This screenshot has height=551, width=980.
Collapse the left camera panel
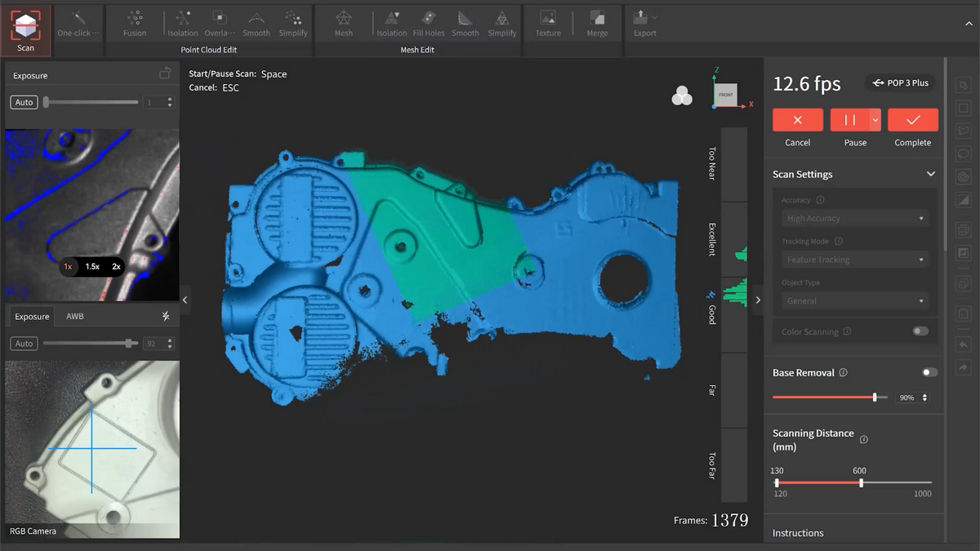(x=185, y=300)
